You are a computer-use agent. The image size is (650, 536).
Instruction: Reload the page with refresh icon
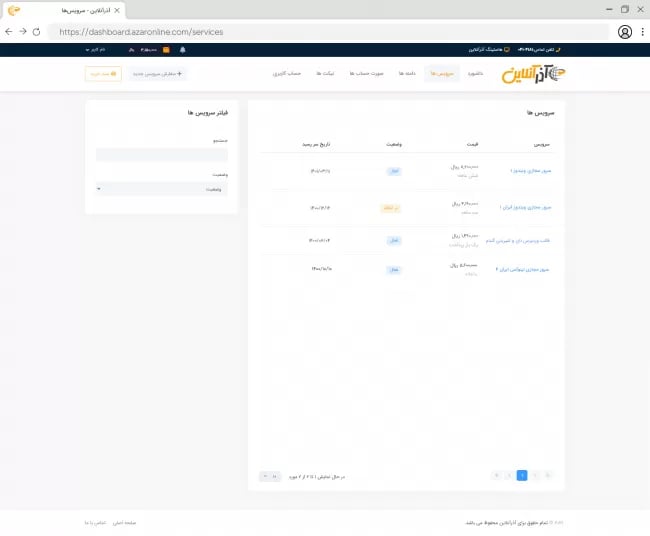[x=36, y=32]
